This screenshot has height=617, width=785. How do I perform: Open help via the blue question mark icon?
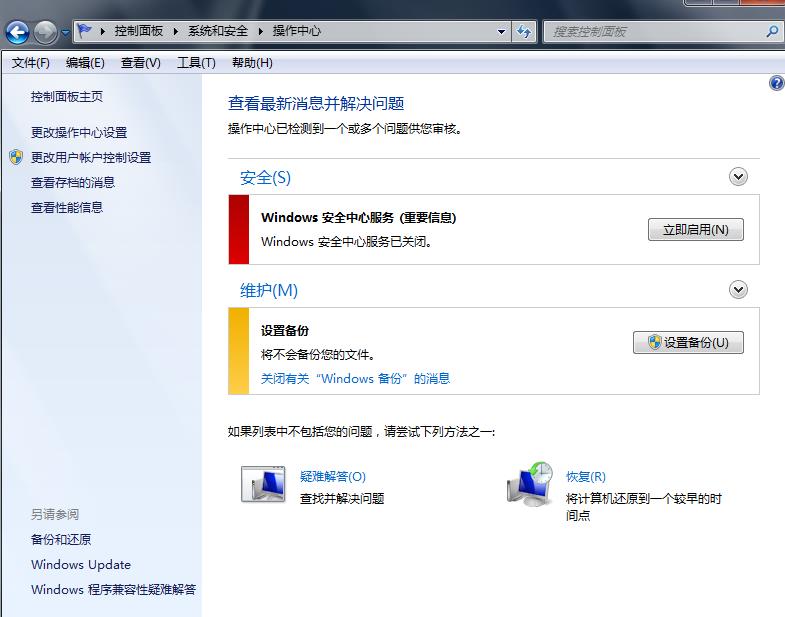(x=776, y=83)
